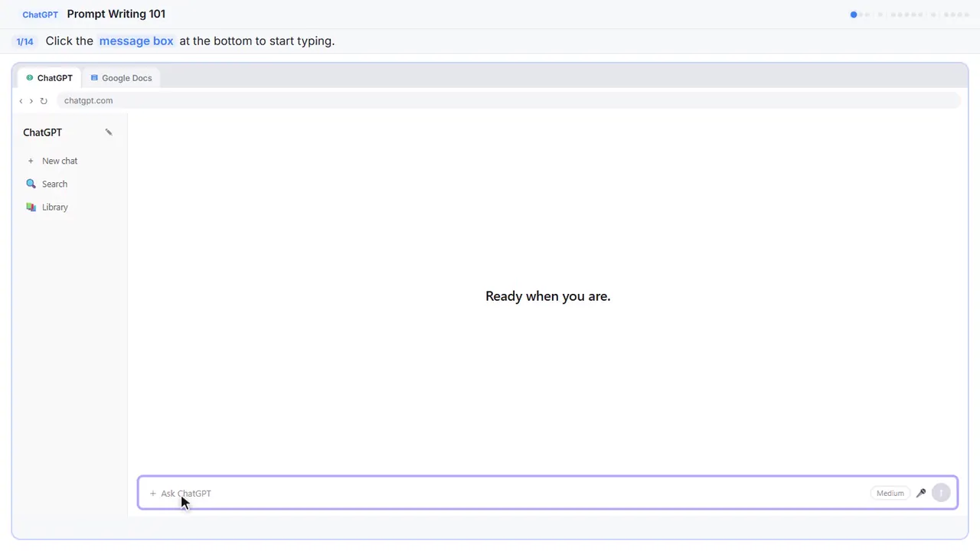This screenshot has height=551, width=980.
Task: Select the ChatGPT browser tab
Action: (50, 78)
